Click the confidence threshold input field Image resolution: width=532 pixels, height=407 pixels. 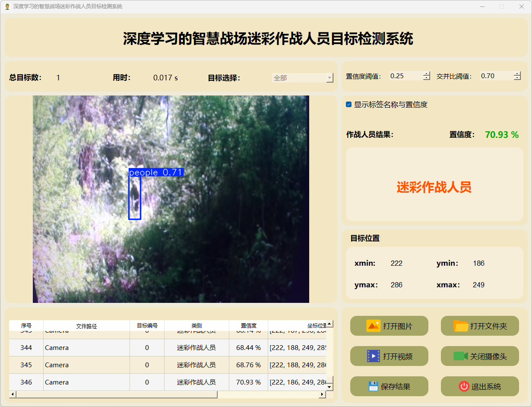tap(405, 76)
